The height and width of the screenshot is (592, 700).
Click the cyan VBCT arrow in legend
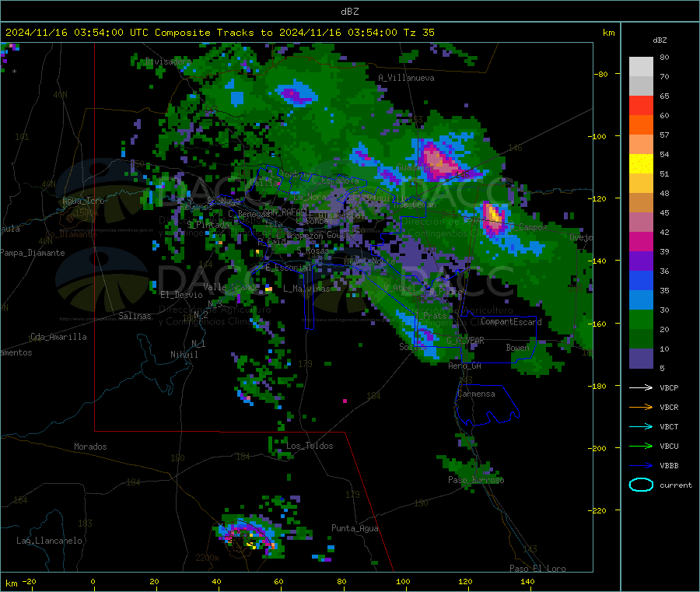point(641,427)
